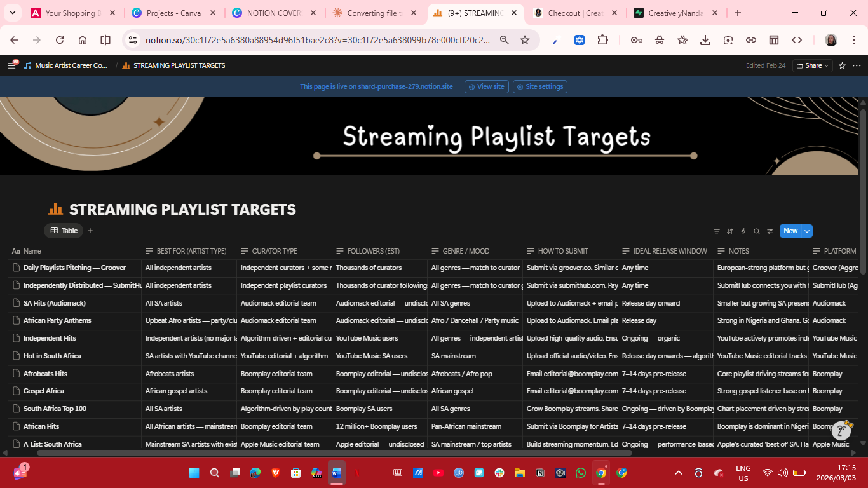Screen dimensions: 868x488
Task: Open the New button dropdown chevron
Action: [806, 231]
